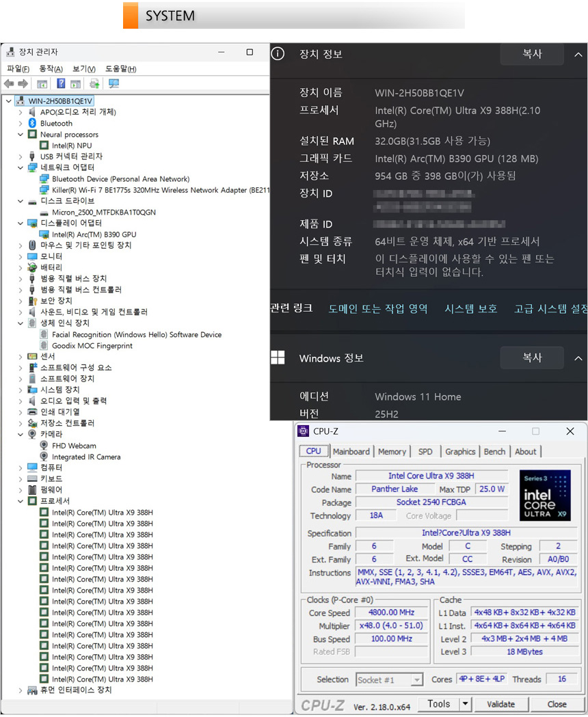Click the Intel Core Ultra X9 logo image
Image resolution: width=588 pixels, height=717 pixels.
click(545, 495)
